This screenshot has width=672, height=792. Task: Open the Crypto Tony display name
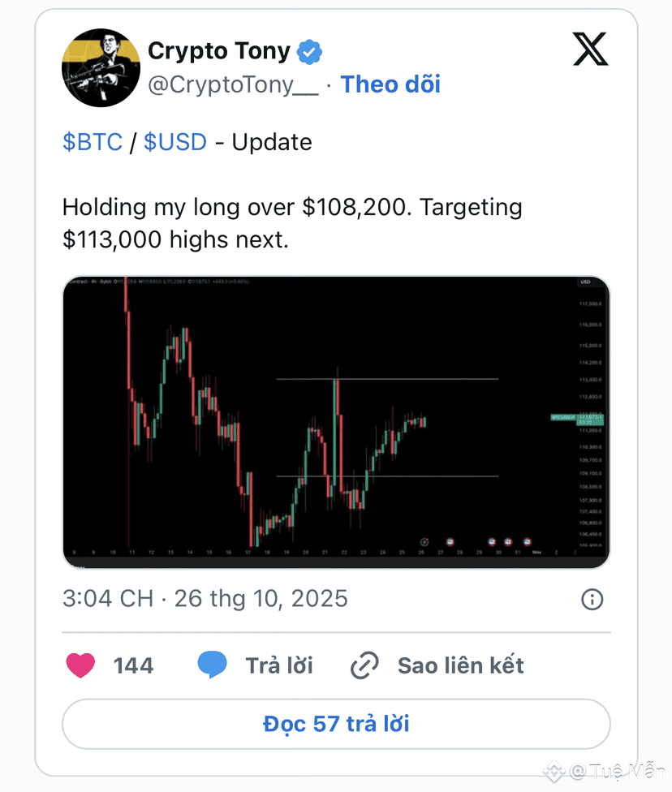pos(219,51)
